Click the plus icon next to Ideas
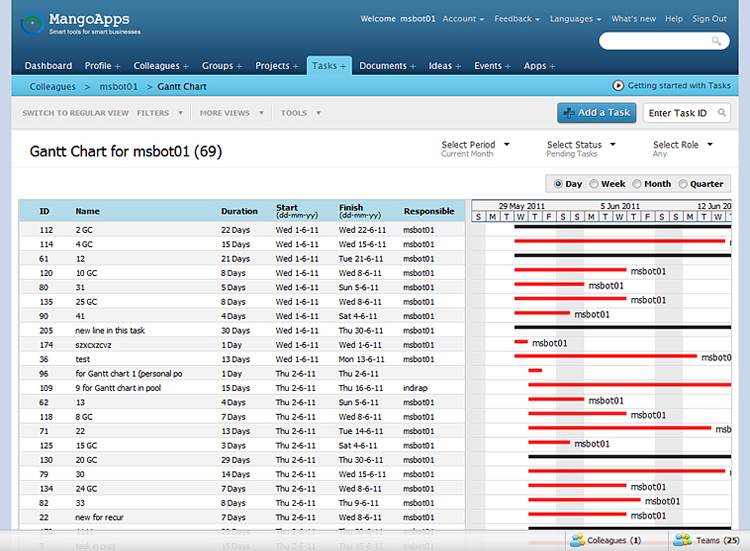Image resolution: width=750 pixels, height=551 pixels. [458, 66]
